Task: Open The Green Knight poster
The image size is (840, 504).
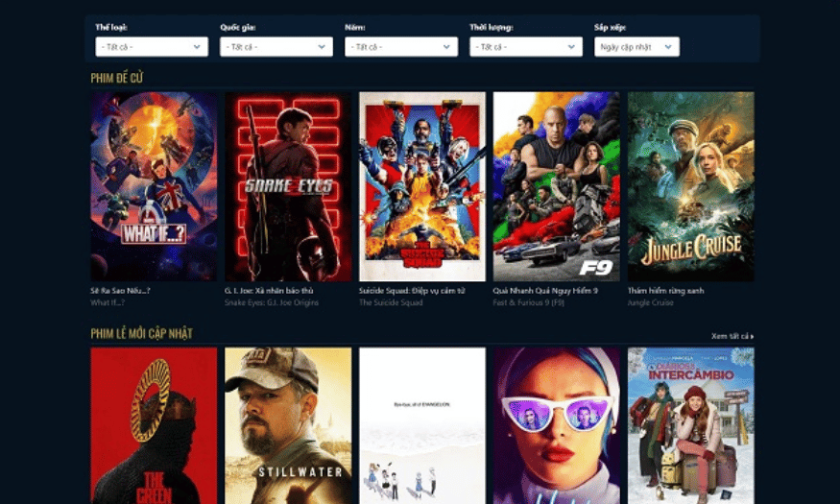Action: click(154, 426)
